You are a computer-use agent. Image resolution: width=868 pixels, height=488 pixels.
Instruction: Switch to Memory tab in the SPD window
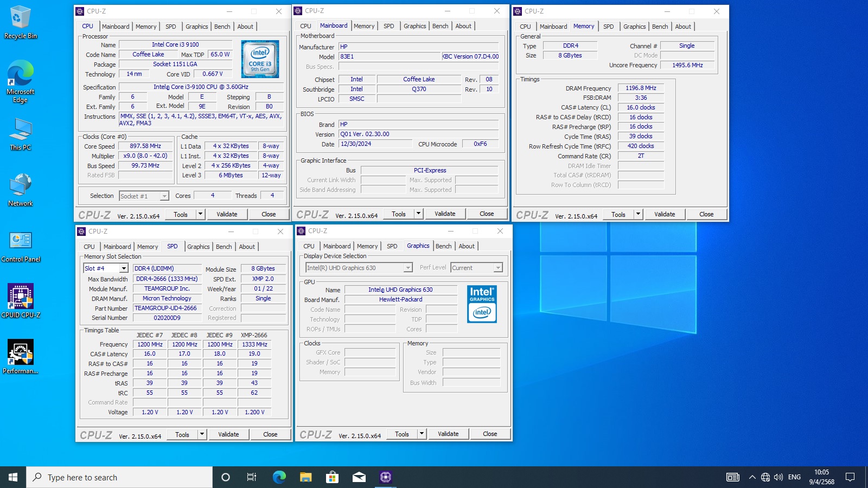(148, 247)
